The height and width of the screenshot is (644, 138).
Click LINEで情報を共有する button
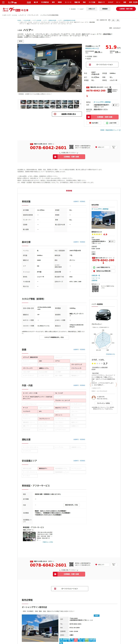(103, 267)
